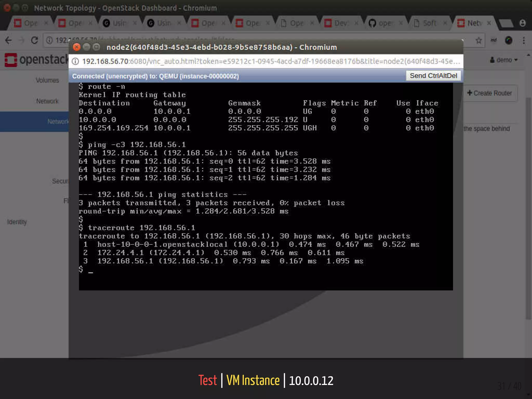The width and height of the screenshot is (532, 399).
Task: Expand the Identity sidebar section
Action: [17, 222]
